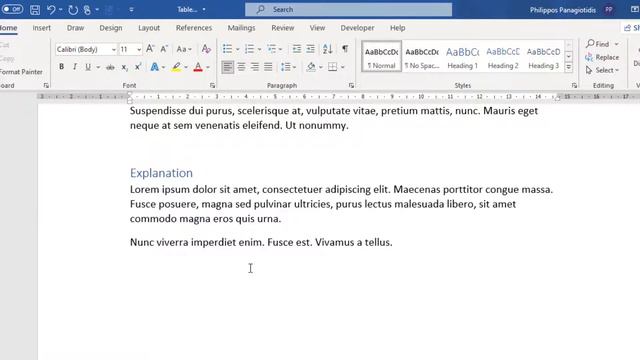The image size is (640, 360).
Task: Apply red font color
Action: pos(198,67)
